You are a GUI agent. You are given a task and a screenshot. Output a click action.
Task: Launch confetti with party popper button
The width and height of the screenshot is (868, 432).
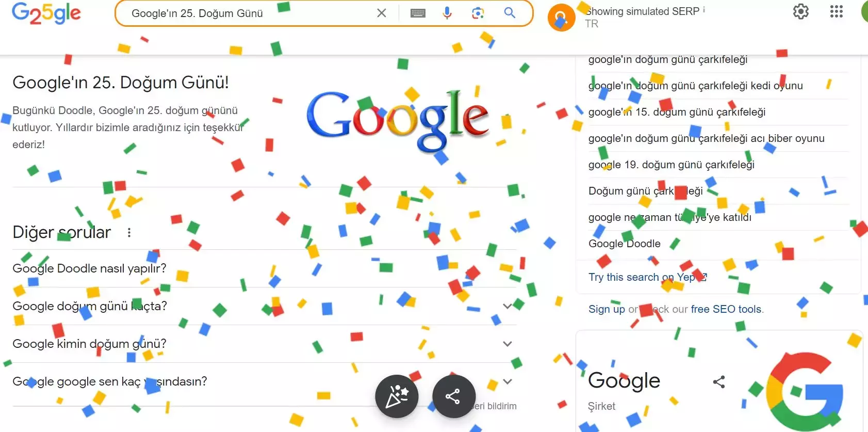point(397,396)
